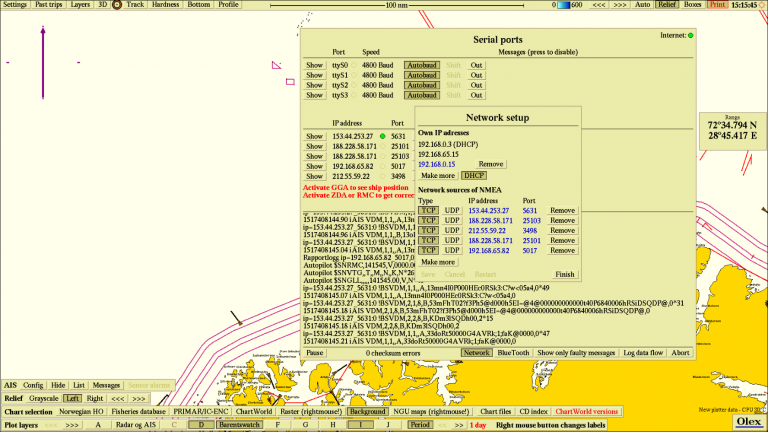768x432 pixels.
Task: Pause the serial data flow
Action: [x=314, y=353]
